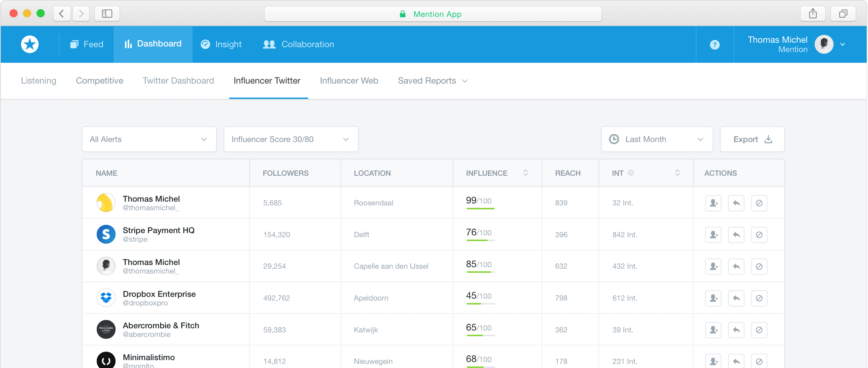
Task: Sort table by INFLUENCE column arrows
Action: tap(526, 173)
